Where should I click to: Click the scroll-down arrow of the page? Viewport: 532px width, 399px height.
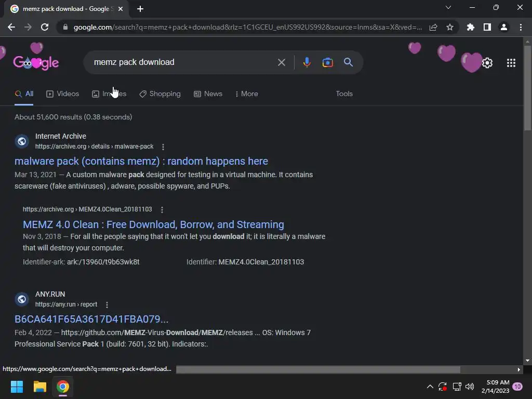click(527, 361)
